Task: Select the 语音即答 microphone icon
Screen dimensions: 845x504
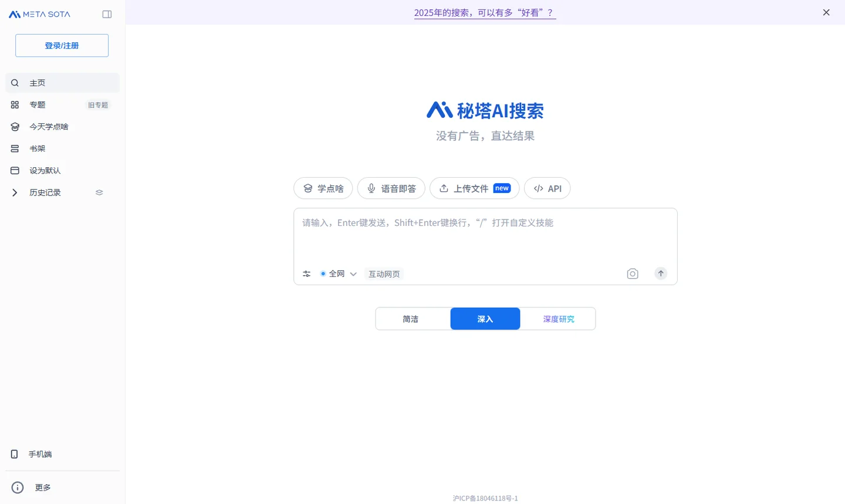Action: [371, 188]
